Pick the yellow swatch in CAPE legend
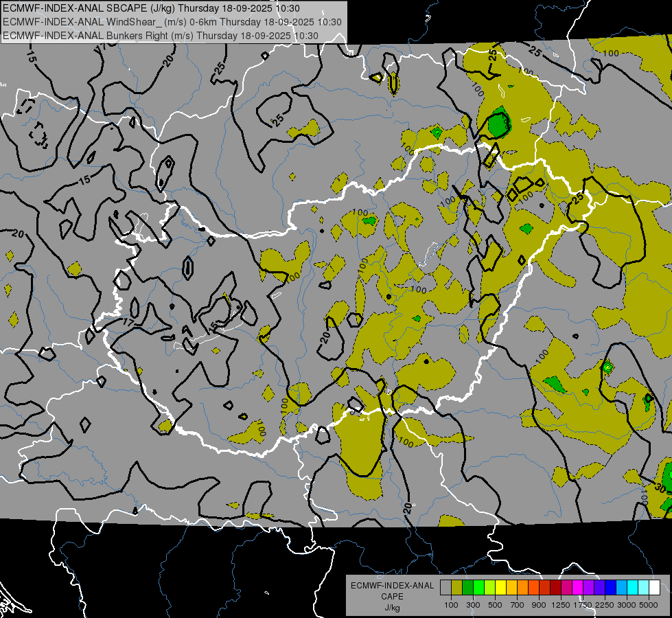 (x=500, y=588)
